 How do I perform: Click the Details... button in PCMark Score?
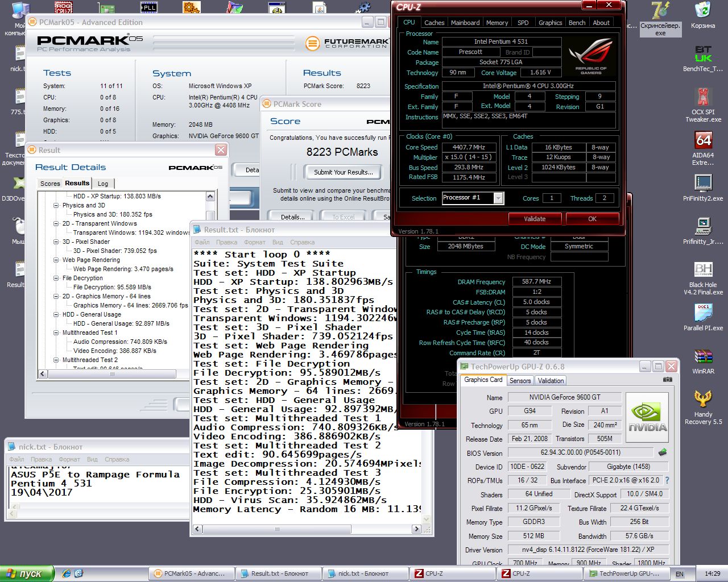pos(292,217)
